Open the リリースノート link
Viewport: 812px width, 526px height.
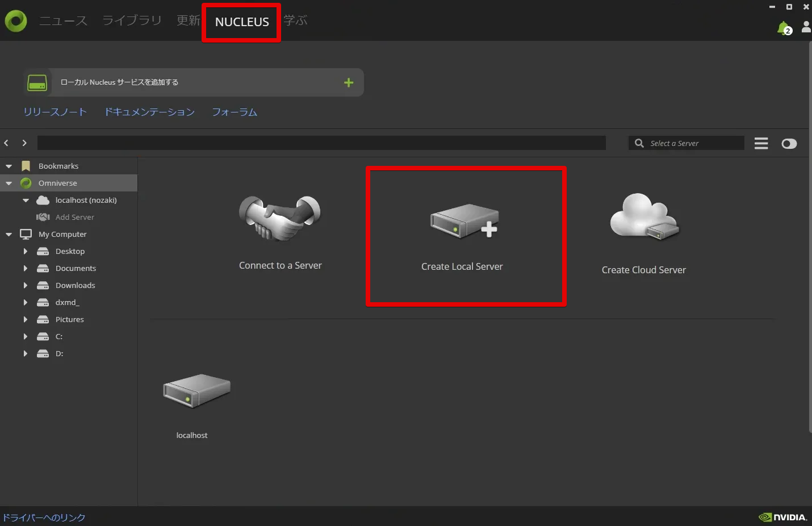[55, 112]
